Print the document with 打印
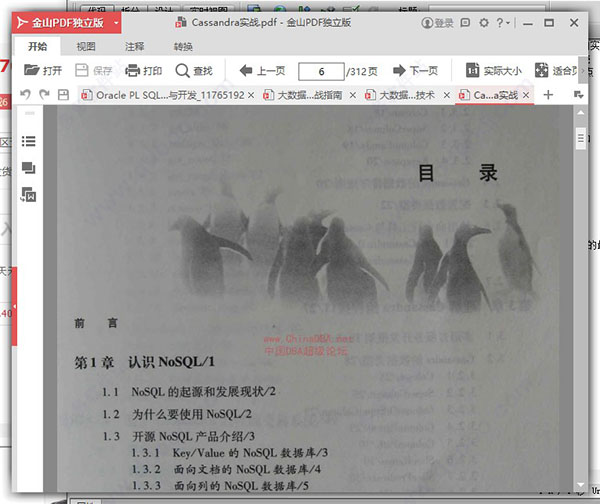 143,70
